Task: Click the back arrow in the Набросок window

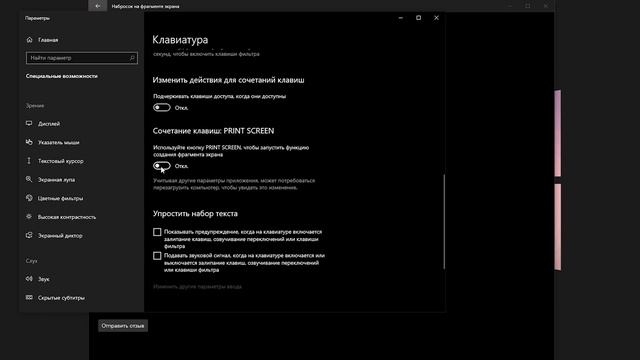Action: [98, 6]
